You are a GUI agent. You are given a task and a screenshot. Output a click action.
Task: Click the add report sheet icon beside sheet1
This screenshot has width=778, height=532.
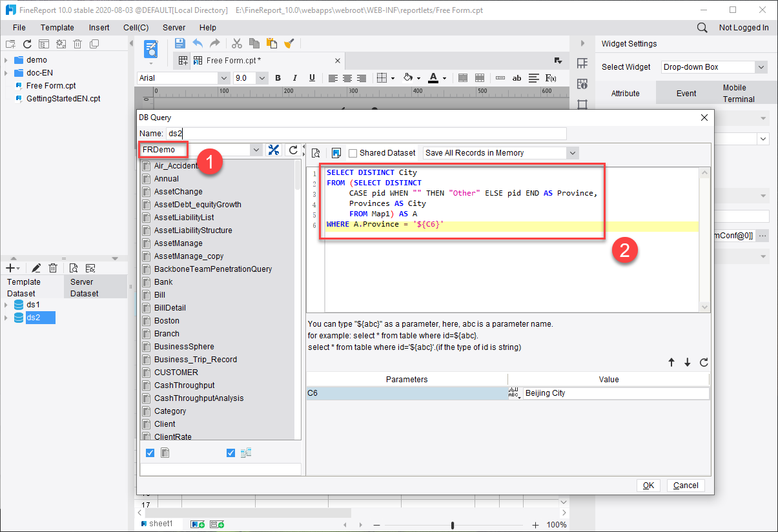(198, 524)
